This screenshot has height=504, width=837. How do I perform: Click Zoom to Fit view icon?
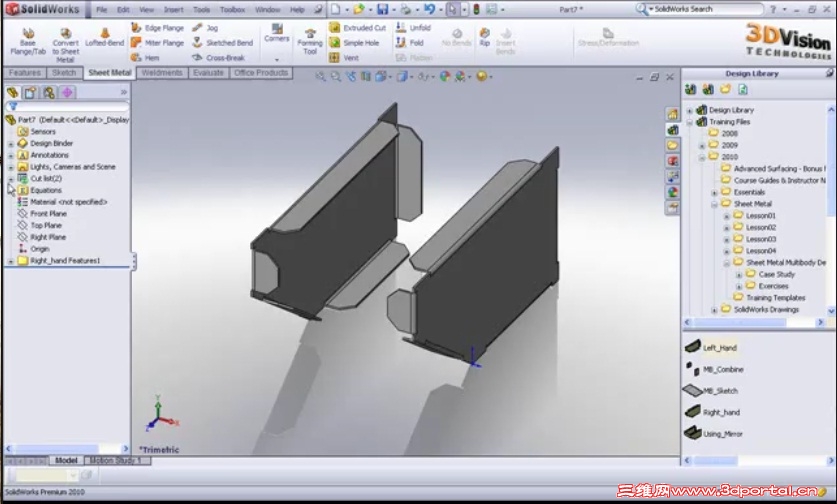click(x=320, y=77)
